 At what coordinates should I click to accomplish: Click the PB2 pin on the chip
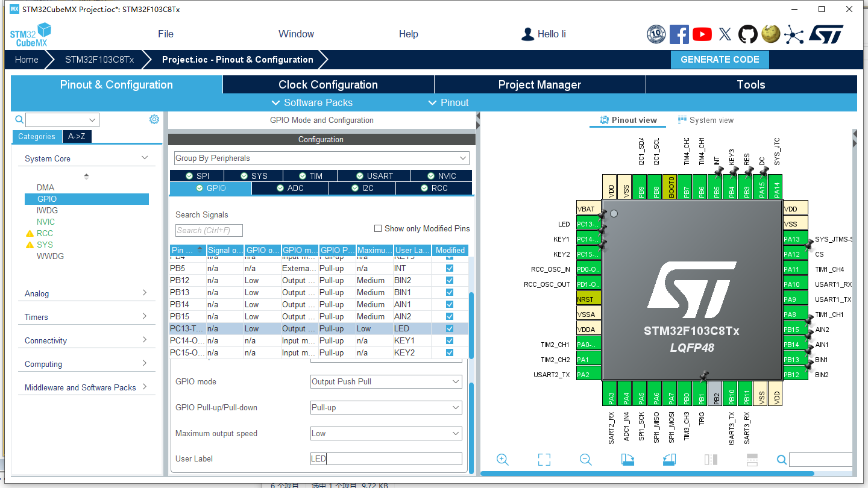(x=715, y=394)
